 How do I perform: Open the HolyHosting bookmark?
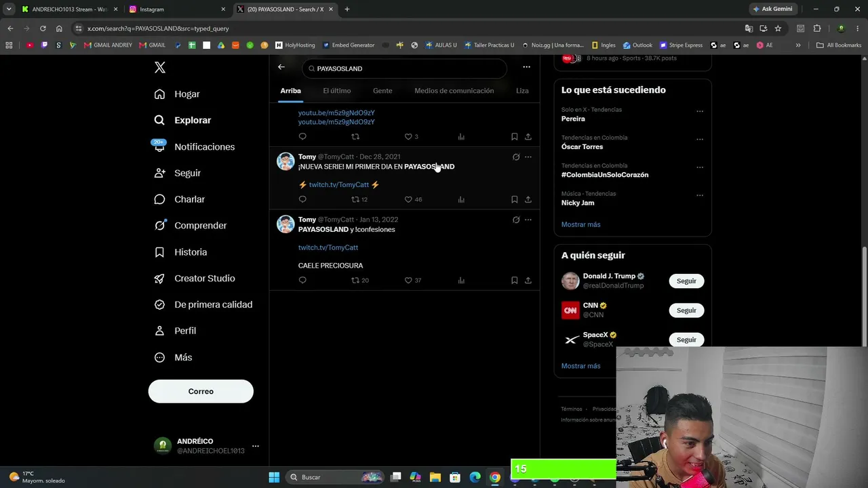pos(295,45)
